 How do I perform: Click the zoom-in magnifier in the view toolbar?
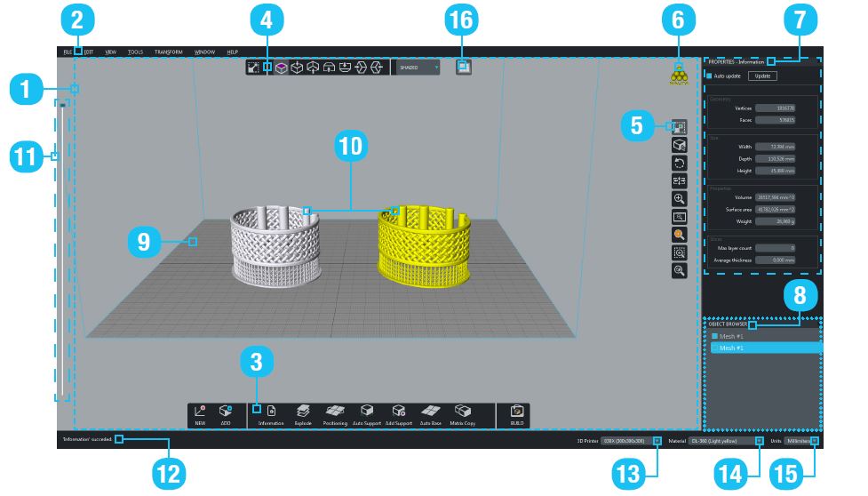(680, 199)
